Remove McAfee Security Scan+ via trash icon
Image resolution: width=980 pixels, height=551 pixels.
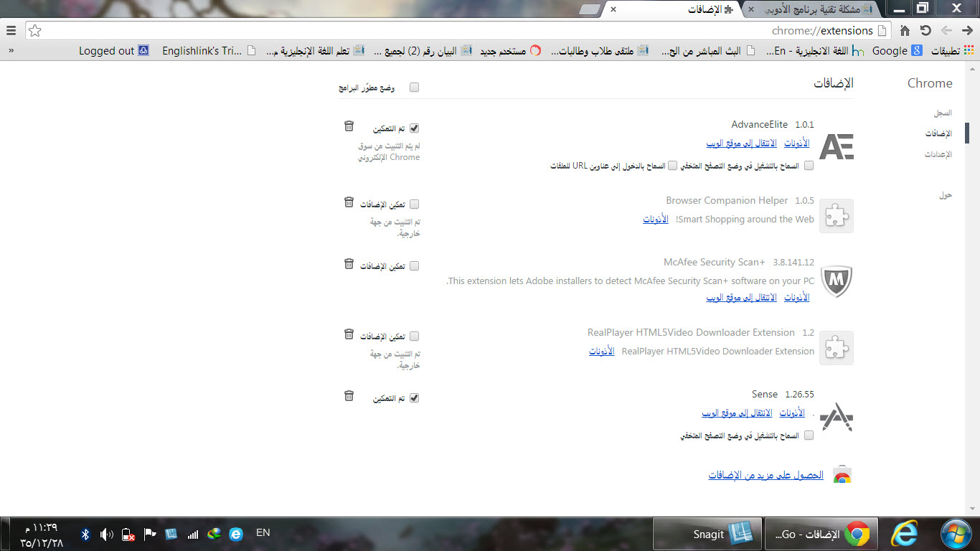click(349, 264)
